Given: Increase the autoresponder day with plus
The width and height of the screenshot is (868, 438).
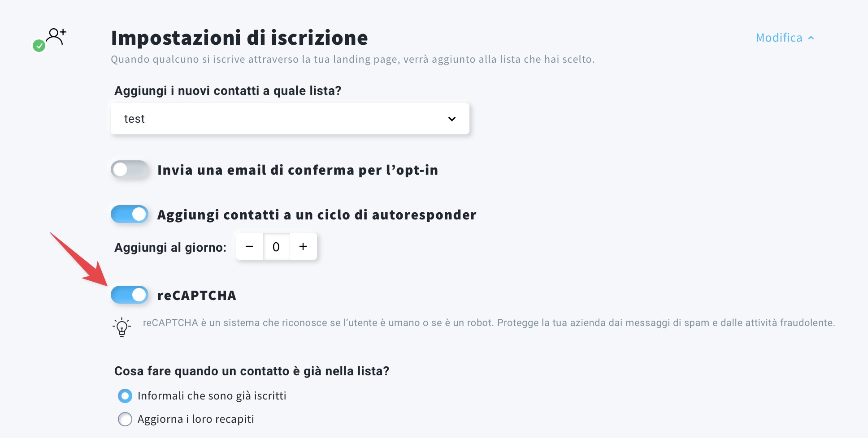Looking at the screenshot, I should tap(303, 246).
